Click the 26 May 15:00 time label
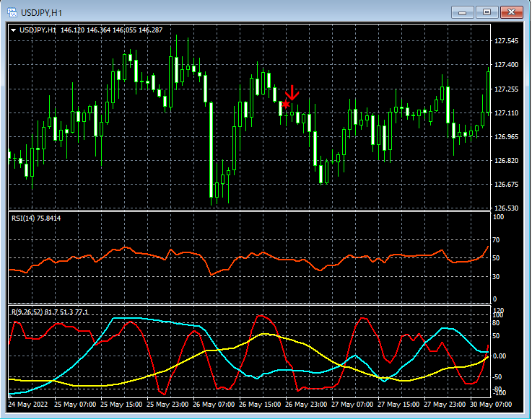532x419 pixels. [x=260, y=405]
